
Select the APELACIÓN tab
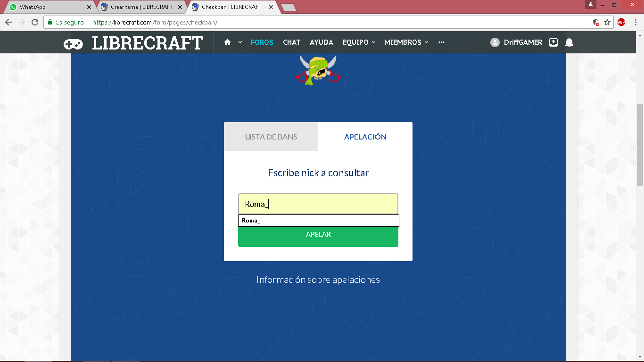(365, 137)
